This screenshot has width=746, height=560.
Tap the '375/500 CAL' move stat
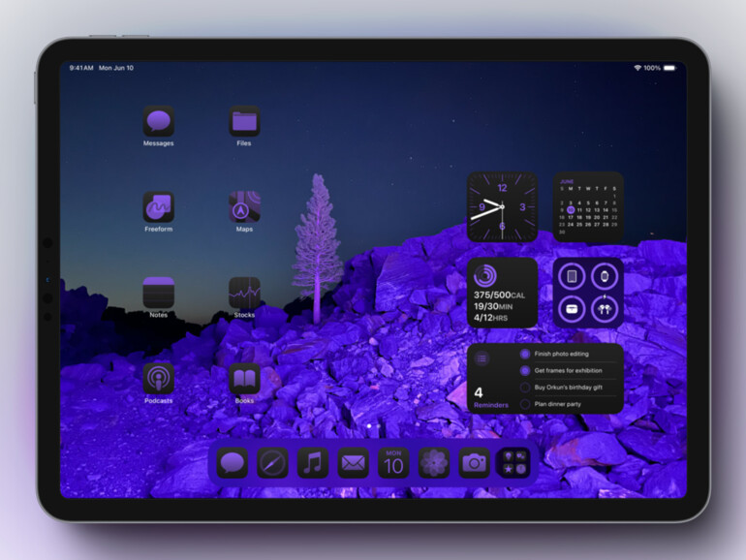(x=500, y=295)
